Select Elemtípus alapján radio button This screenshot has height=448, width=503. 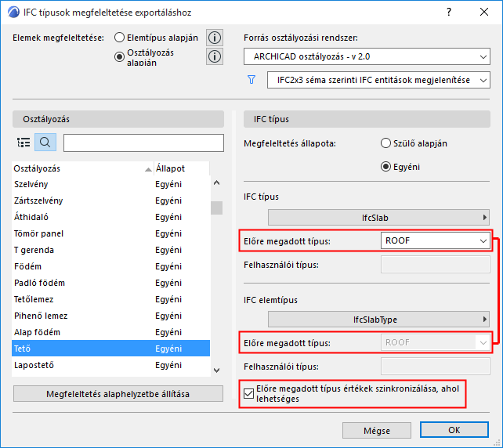tap(119, 38)
